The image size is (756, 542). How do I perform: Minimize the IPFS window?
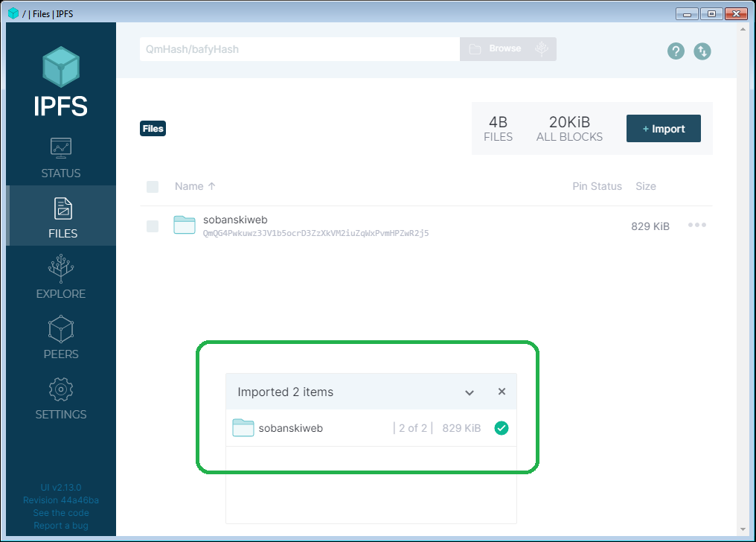[x=687, y=14]
